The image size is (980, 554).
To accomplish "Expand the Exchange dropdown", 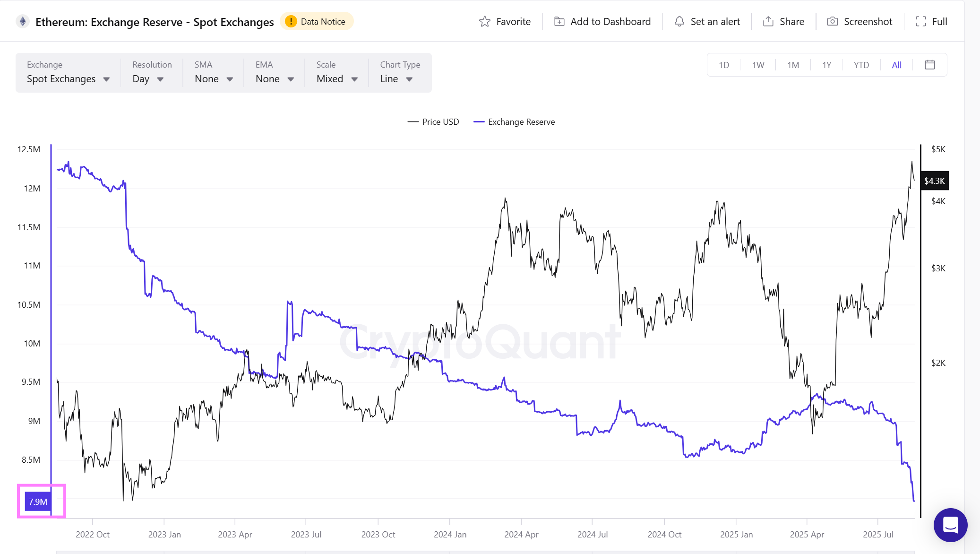I will pos(68,79).
